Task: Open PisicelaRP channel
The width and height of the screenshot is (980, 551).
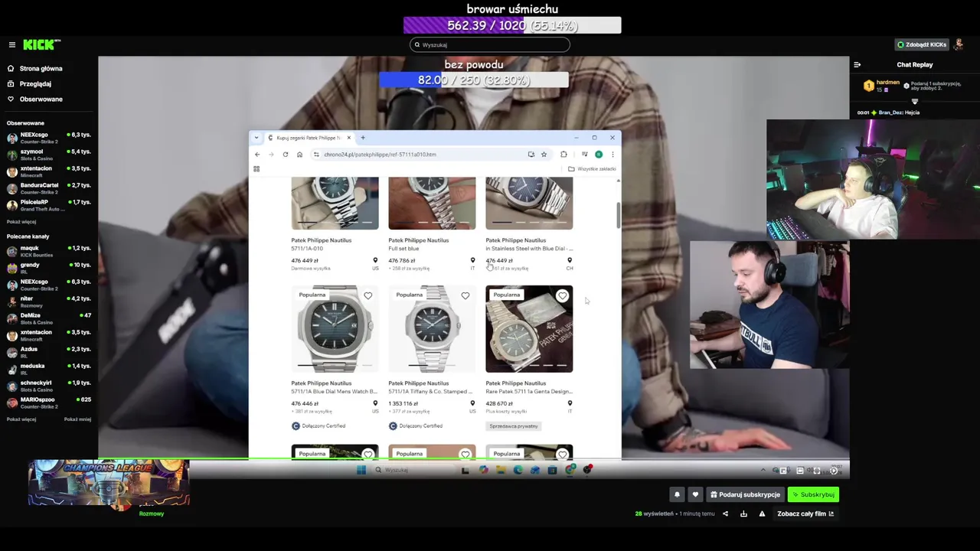Action: tap(49, 204)
